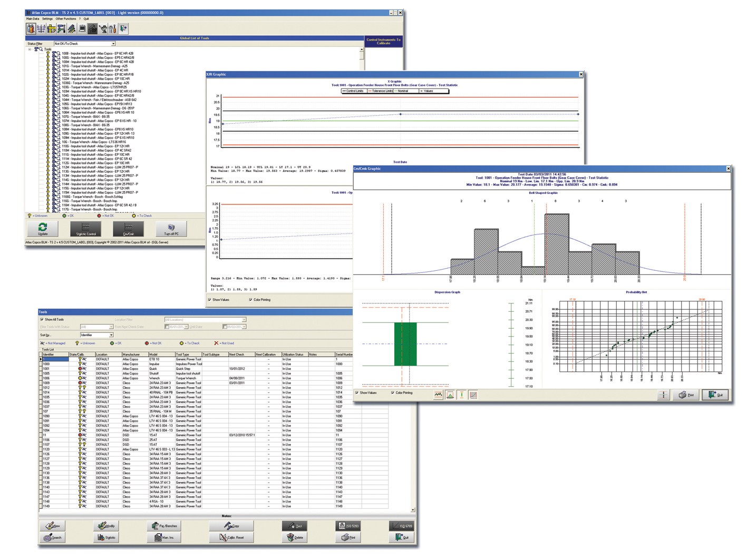This screenshot has width=747, height=560.
Task: Click the bell-shaped histogram chart icon
Action: [450, 394]
